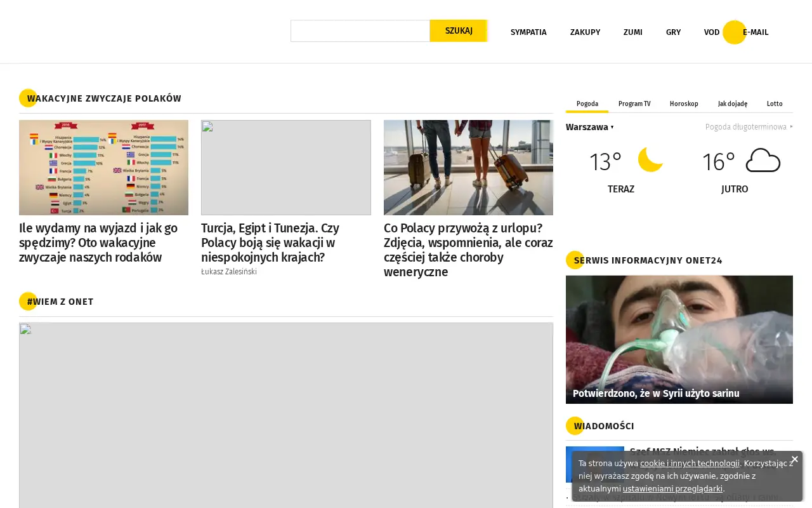Click the cloud weather icon for JUTRO
Screen dimensions: 812x508
[x=763, y=160]
